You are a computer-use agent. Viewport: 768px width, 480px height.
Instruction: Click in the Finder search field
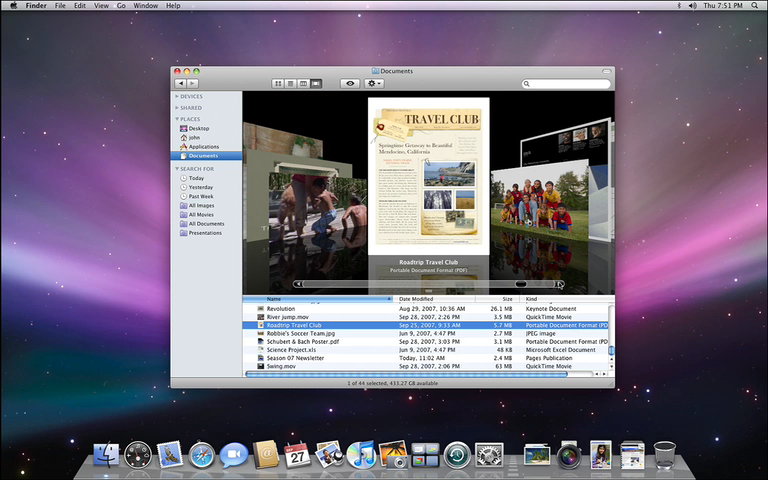click(x=566, y=84)
